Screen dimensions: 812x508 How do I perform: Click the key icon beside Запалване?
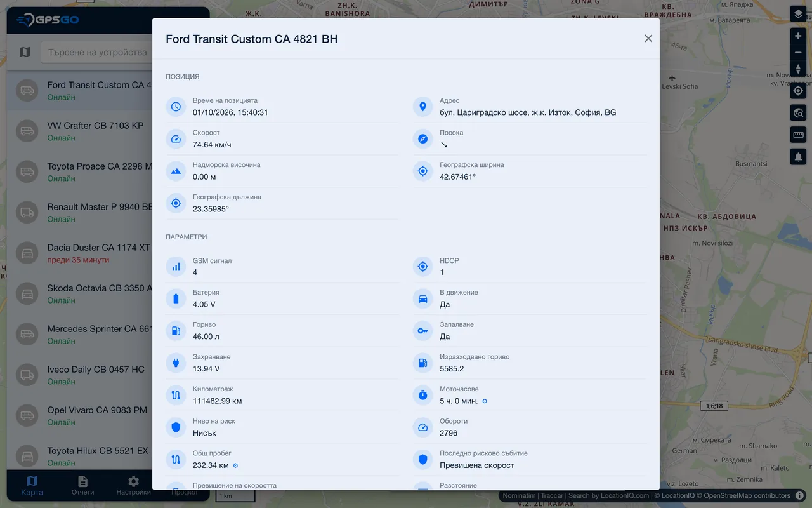(x=423, y=331)
